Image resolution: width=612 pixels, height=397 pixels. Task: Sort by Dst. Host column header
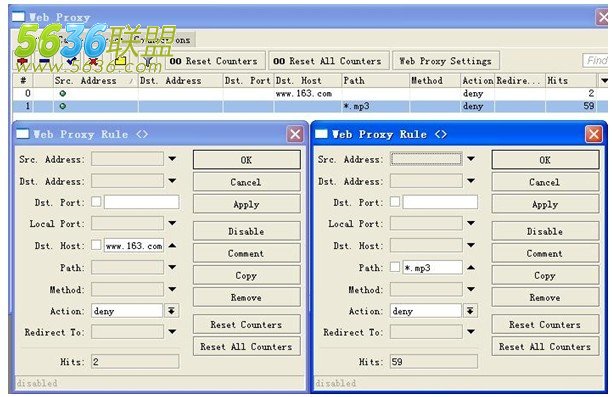(308, 81)
